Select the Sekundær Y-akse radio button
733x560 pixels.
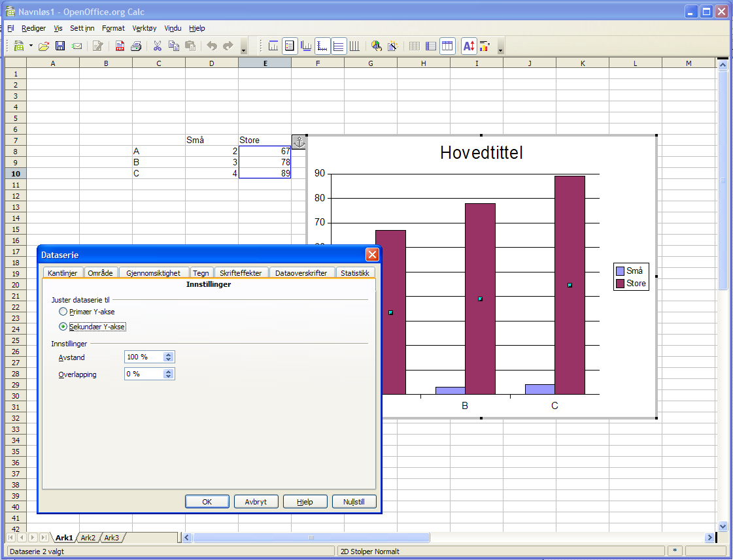pyautogui.click(x=63, y=327)
